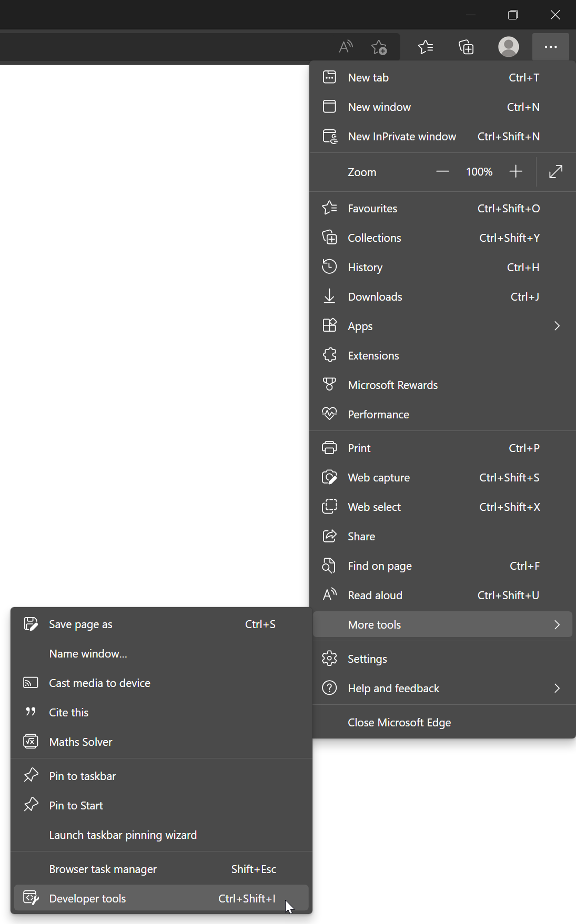The width and height of the screenshot is (576, 924).
Task: Click the Web capture icon
Action: [329, 477]
